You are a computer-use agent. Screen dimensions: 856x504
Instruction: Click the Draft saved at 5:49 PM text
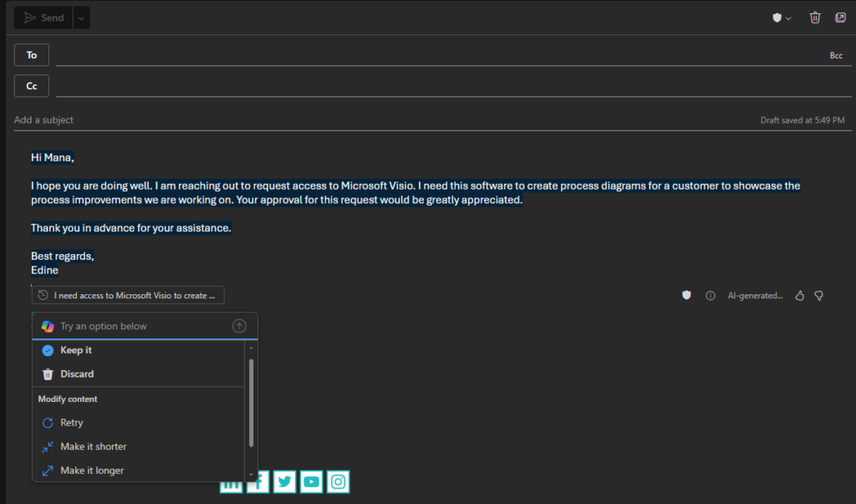click(x=802, y=120)
